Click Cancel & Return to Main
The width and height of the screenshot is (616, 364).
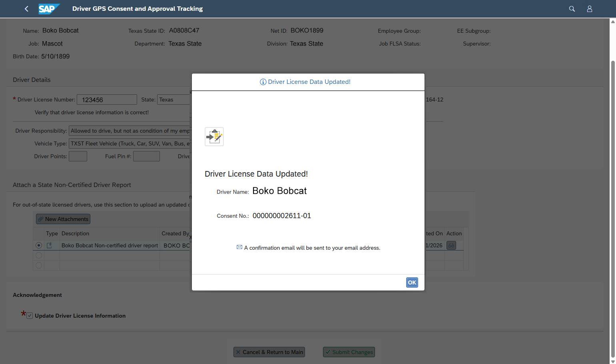pyautogui.click(x=269, y=352)
